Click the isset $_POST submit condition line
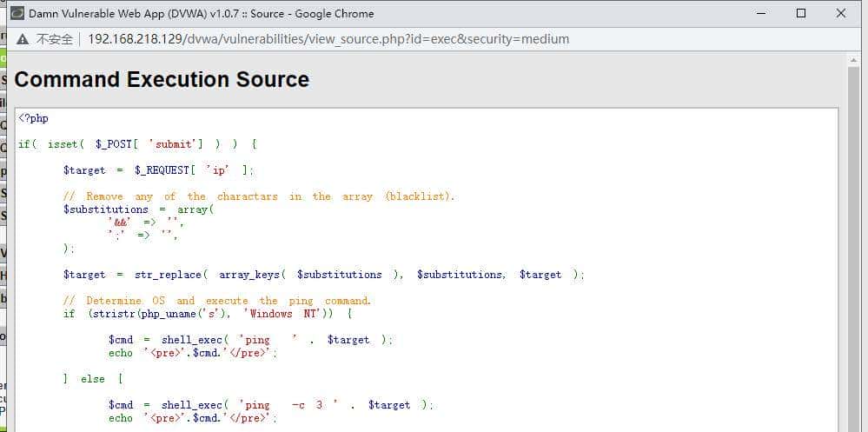The image size is (868, 432). coord(137,144)
